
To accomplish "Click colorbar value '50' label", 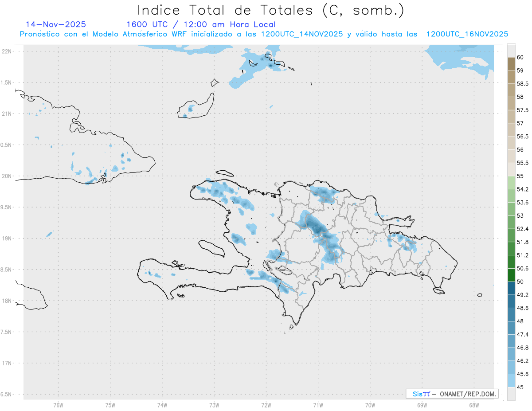I will [520, 282].
